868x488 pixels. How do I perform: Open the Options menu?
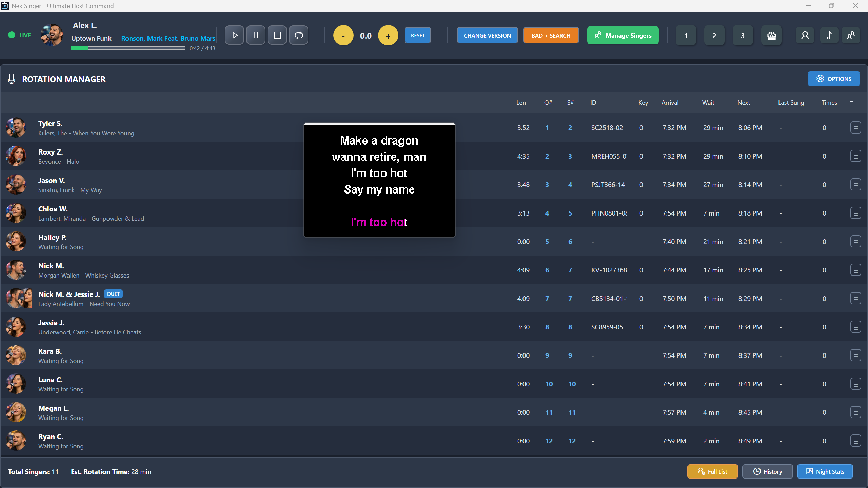(833, 79)
